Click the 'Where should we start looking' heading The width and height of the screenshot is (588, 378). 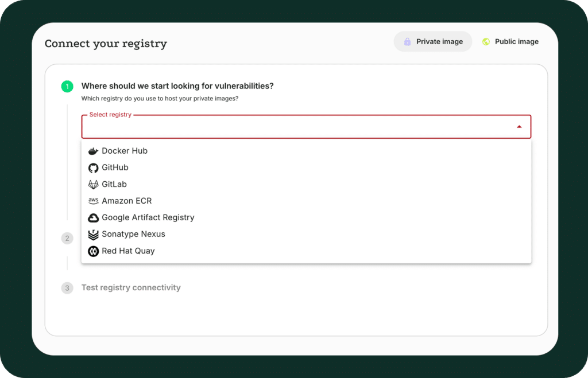click(177, 86)
